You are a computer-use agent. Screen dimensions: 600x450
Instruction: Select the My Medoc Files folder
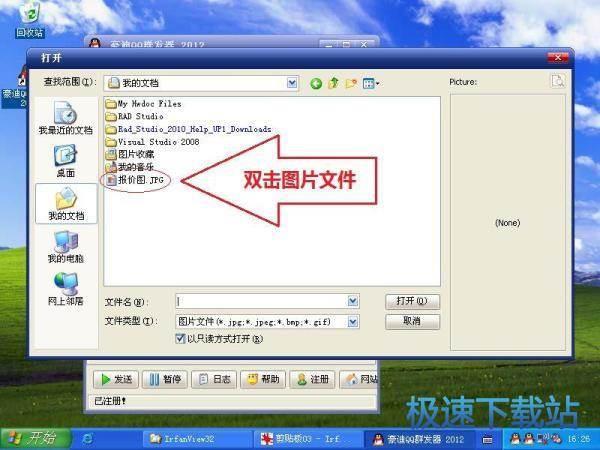click(x=144, y=104)
